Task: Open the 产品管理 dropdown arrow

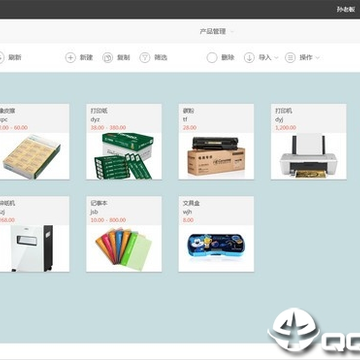Action: click(x=232, y=32)
